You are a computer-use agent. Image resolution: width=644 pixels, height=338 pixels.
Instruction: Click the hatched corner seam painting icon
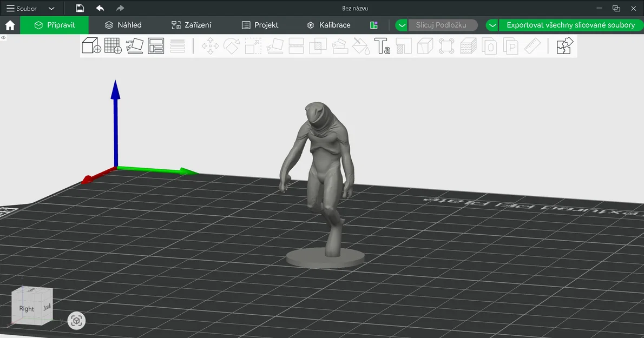pyautogui.click(x=404, y=46)
